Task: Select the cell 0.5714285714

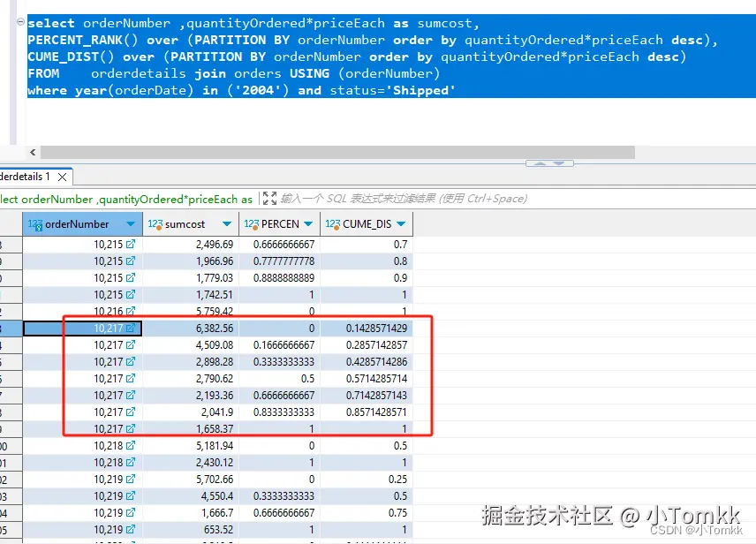Action: tap(367, 379)
